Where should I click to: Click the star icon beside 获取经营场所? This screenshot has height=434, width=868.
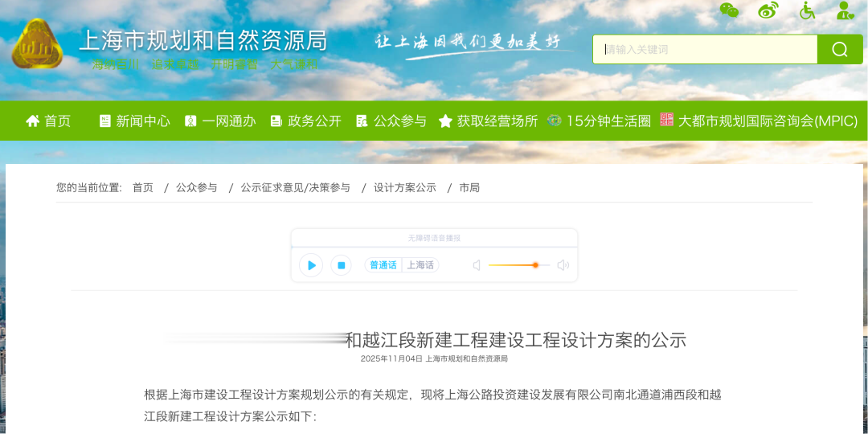click(445, 121)
